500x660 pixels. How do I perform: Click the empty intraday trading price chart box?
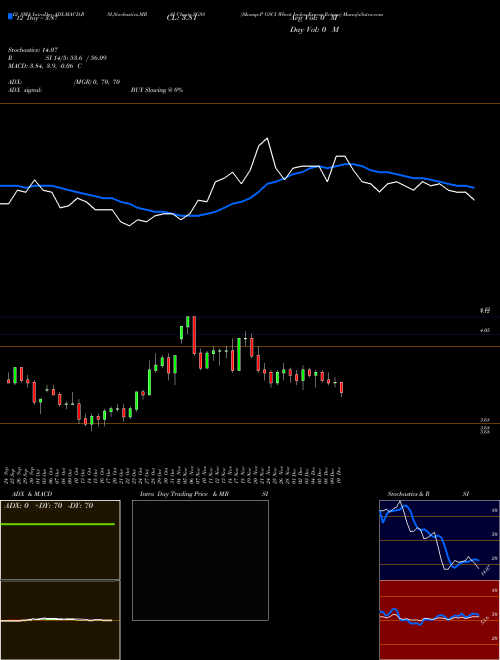click(x=200, y=560)
